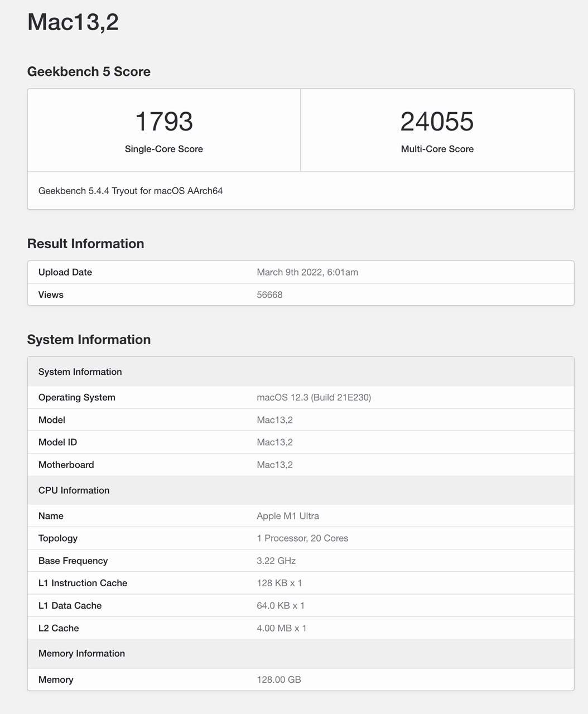Select the upload date March 9th 2022

(x=307, y=272)
